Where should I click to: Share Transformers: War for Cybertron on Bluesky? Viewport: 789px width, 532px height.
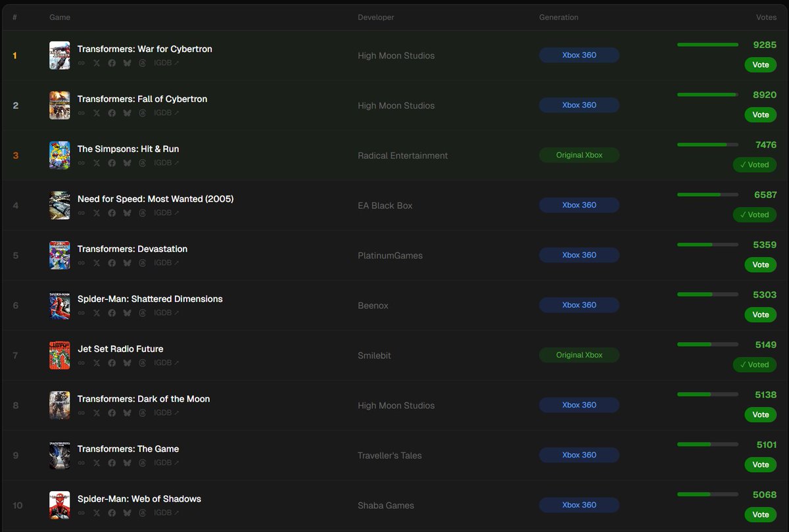pyautogui.click(x=128, y=63)
